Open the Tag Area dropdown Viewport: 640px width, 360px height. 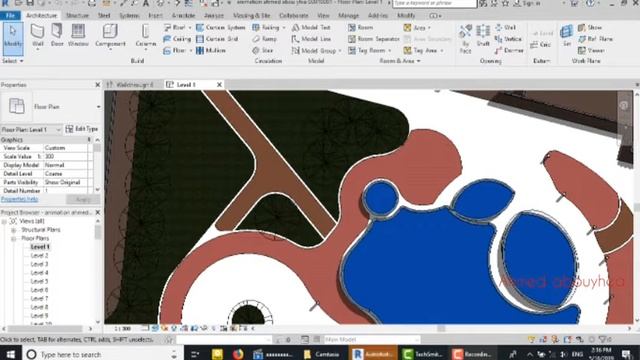(x=442, y=51)
